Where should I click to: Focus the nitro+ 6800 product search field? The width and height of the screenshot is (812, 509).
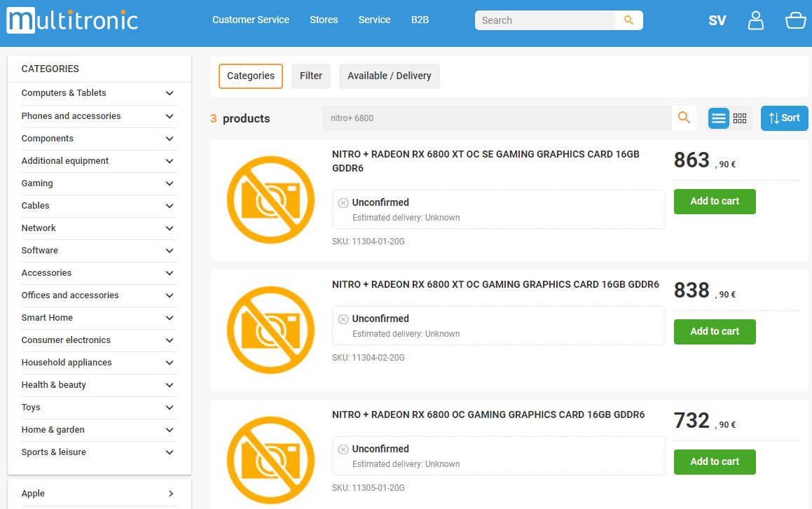pyautogui.click(x=497, y=118)
